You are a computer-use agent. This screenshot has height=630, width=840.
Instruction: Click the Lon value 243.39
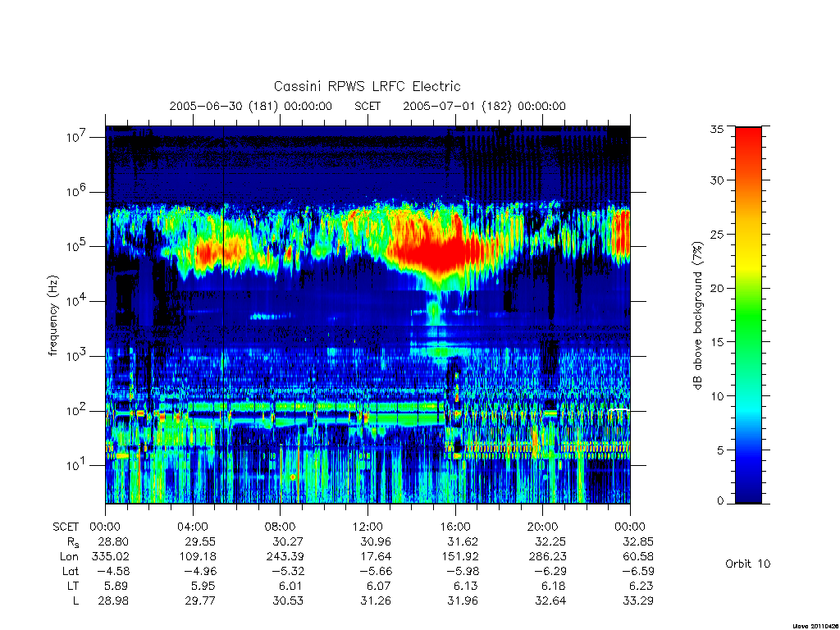[285, 557]
